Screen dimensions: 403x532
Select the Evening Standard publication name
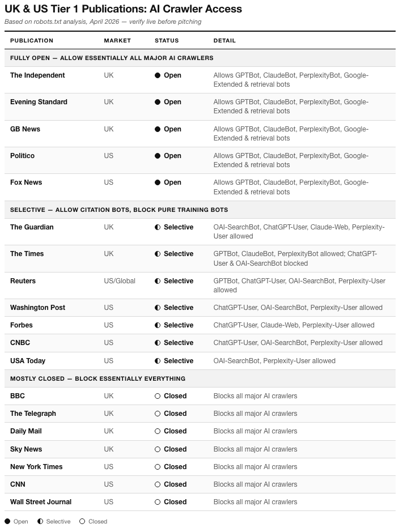tap(39, 102)
